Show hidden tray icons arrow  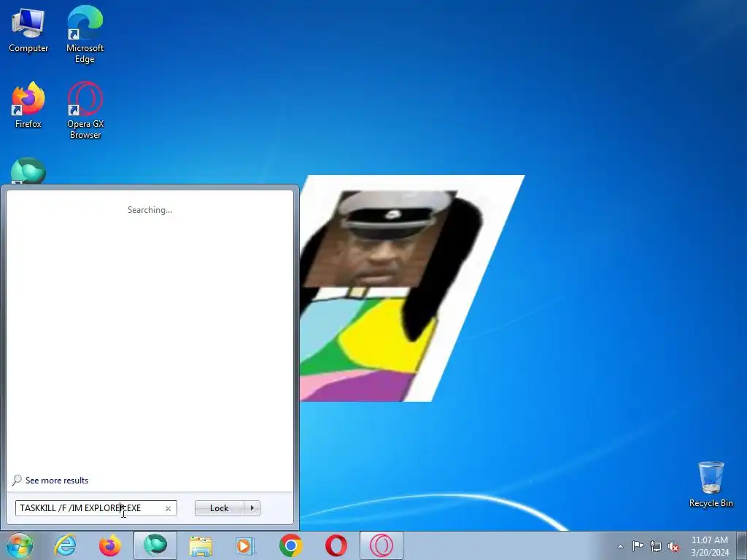tap(620, 546)
